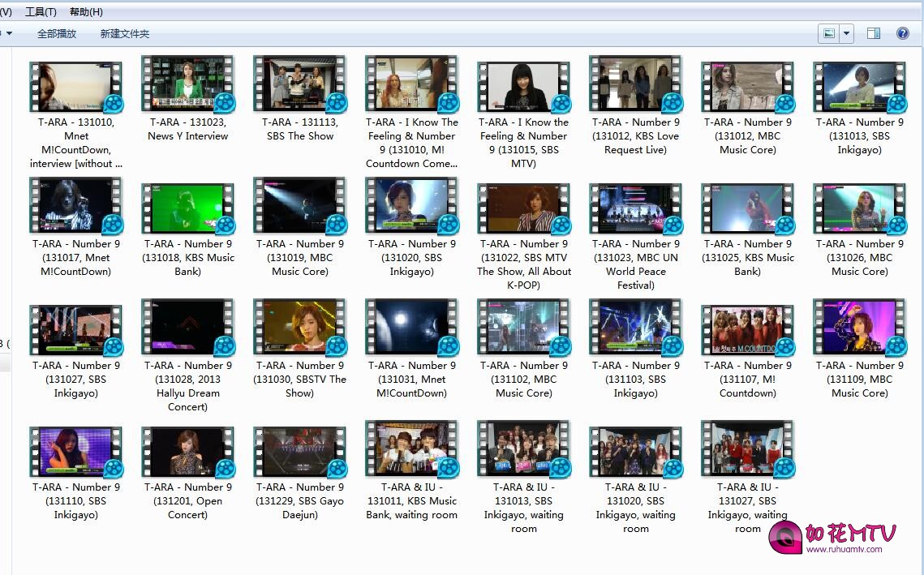
Task: Select video icon Number 9 131018 KBS Music Bank
Action: tap(188, 208)
